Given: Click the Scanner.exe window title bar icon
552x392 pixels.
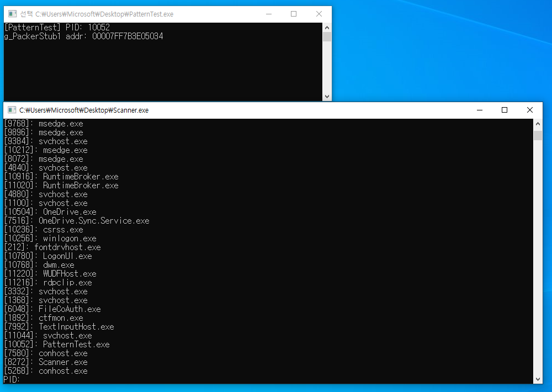Looking at the screenshot, I should tap(12, 110).
